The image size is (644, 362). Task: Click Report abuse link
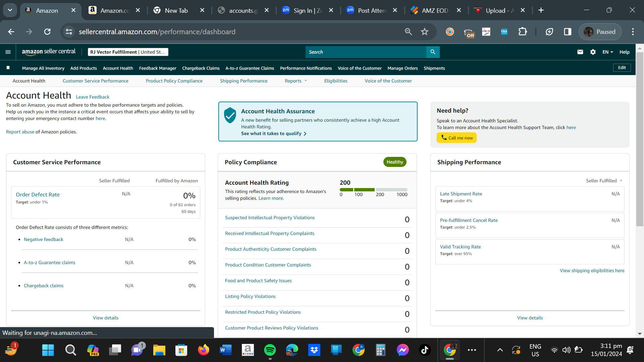pyautogui.click(x=20, y=132)
